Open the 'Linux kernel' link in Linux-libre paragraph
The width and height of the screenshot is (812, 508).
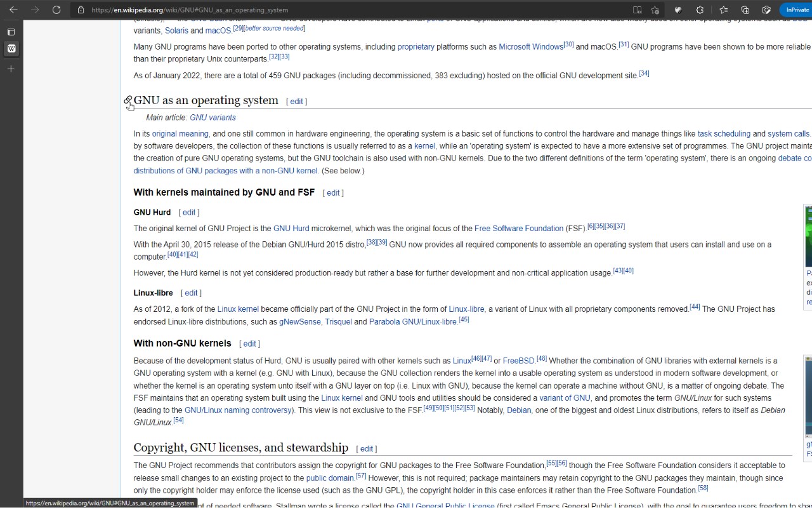coord(238,309)
